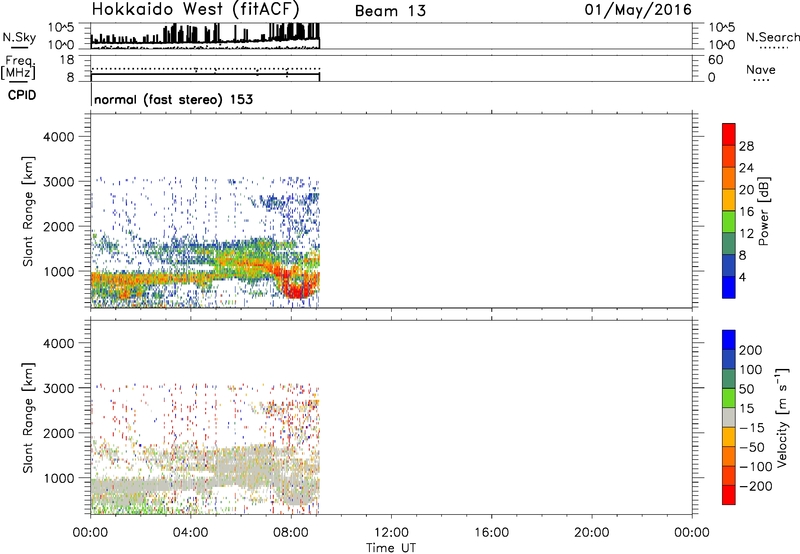Pick the bright blue bottom Power colorbar segment

729,287
